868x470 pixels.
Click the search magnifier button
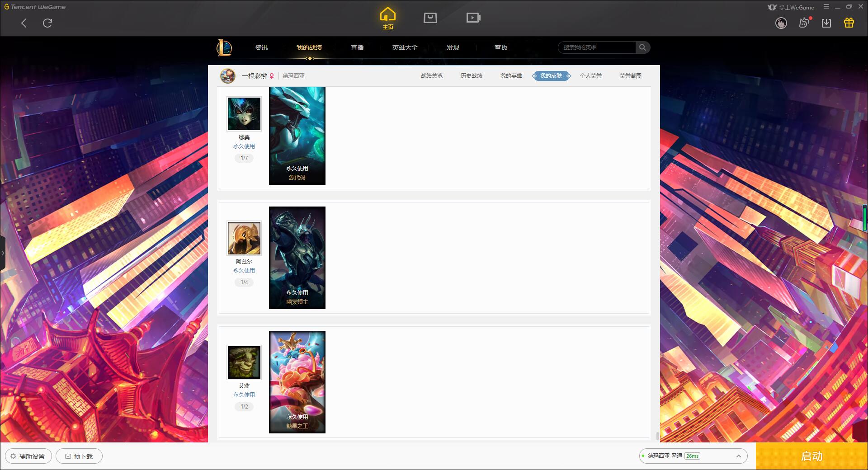point(642,47)
